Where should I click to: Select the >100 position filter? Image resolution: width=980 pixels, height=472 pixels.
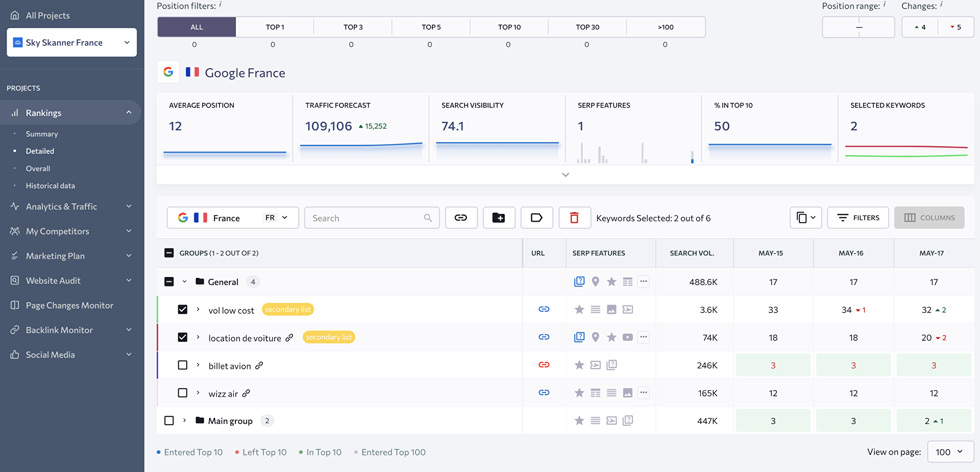[666, 27]
